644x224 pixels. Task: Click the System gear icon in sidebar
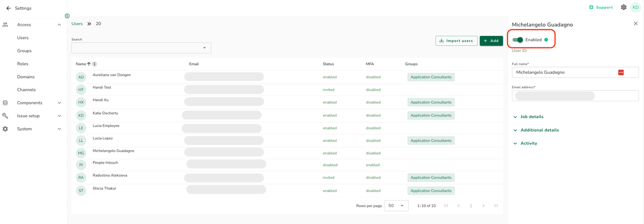5,129
